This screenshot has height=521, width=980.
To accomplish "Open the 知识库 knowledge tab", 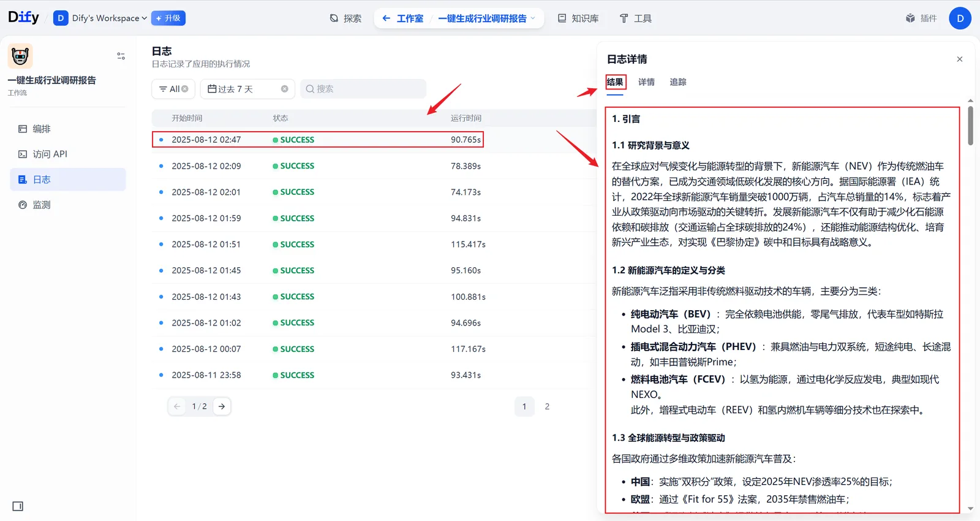I will point(578,18).
